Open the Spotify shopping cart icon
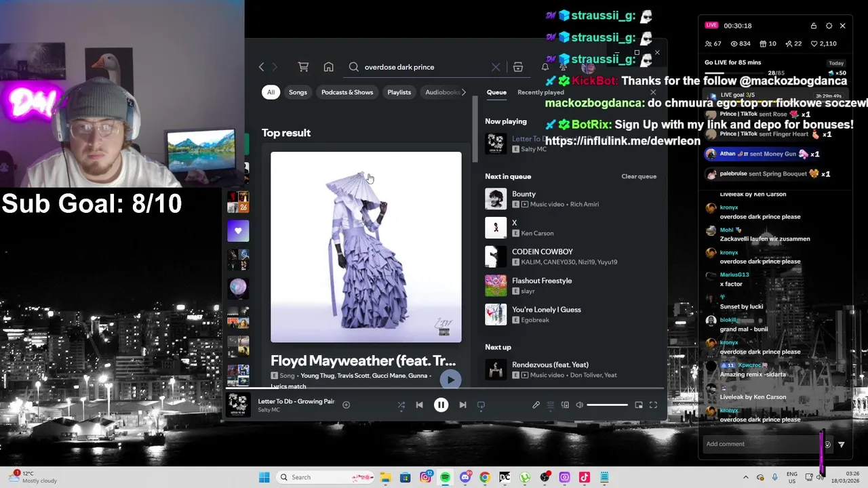This screenshot has height=488, width=868. click(303, 67)
